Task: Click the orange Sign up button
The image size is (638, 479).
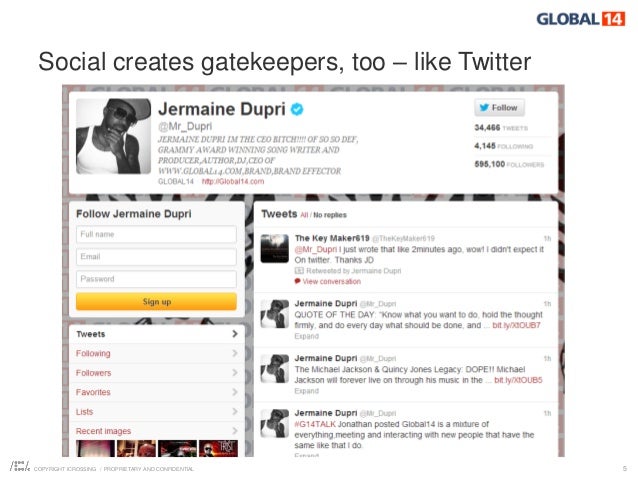Action: 156,302
